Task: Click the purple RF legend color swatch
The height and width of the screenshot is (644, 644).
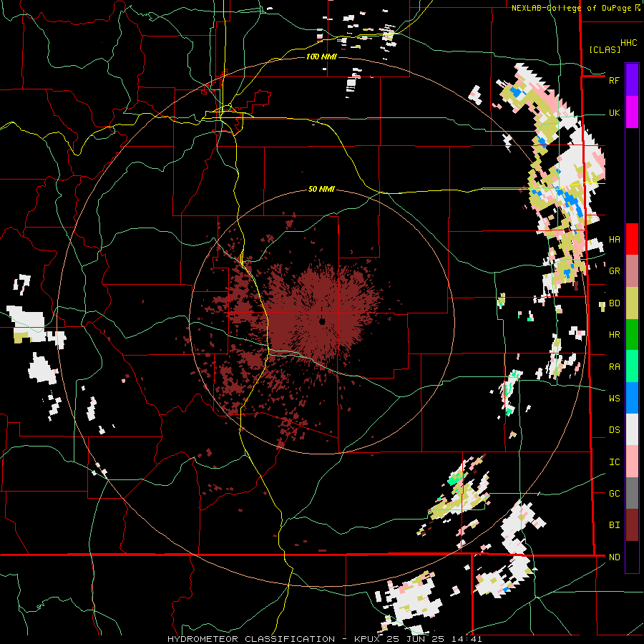Action: 632,80
